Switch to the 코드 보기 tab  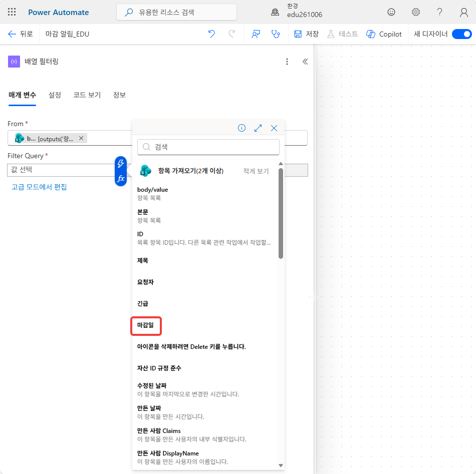(x=87, y=95)
